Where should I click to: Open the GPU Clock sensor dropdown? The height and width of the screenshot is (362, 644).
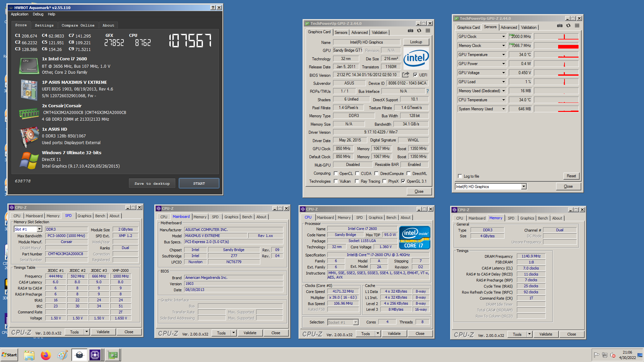coord(503,37)
